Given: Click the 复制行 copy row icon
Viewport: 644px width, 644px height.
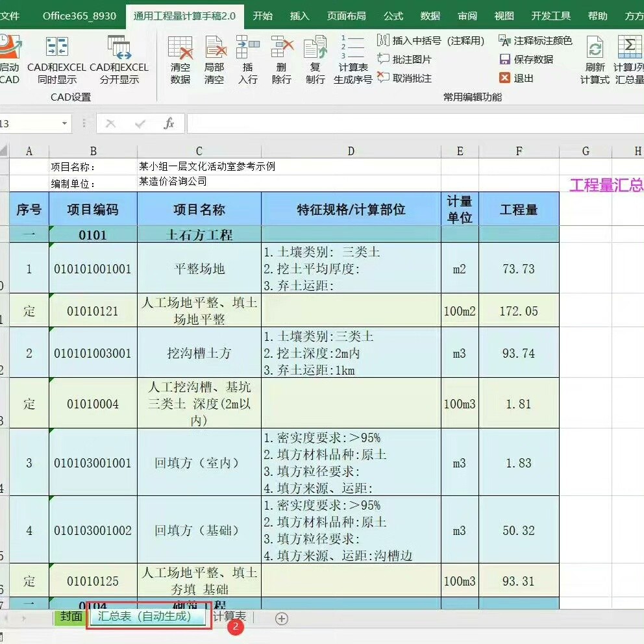Looking at the screenshot, I should pyautogui.click(x=316, y=60).
